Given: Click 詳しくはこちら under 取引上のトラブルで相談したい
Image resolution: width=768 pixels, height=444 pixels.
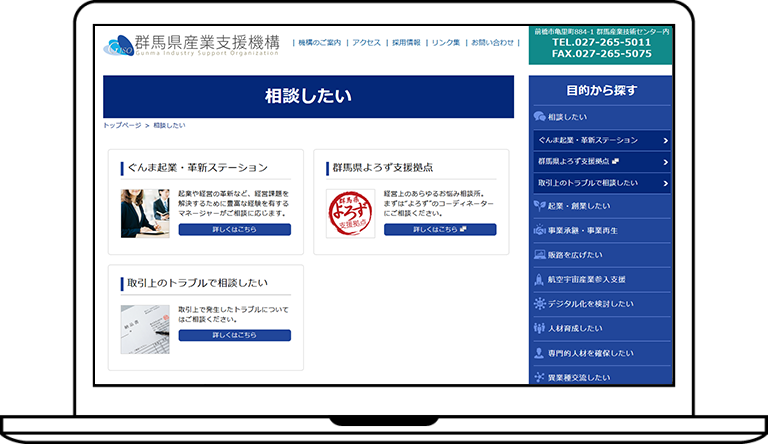Looking at the screenshot, I should click(235, 335).
